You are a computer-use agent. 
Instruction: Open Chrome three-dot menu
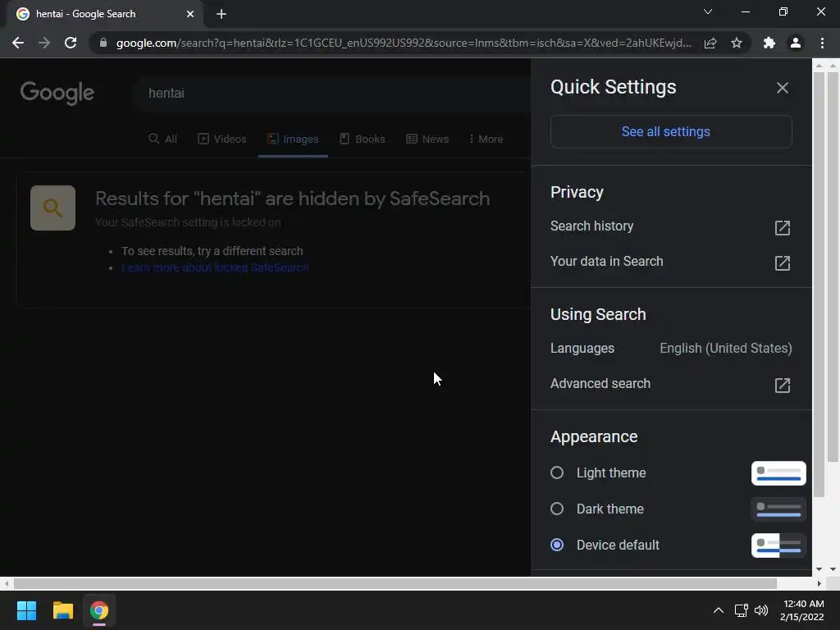(x=822, y=43)
